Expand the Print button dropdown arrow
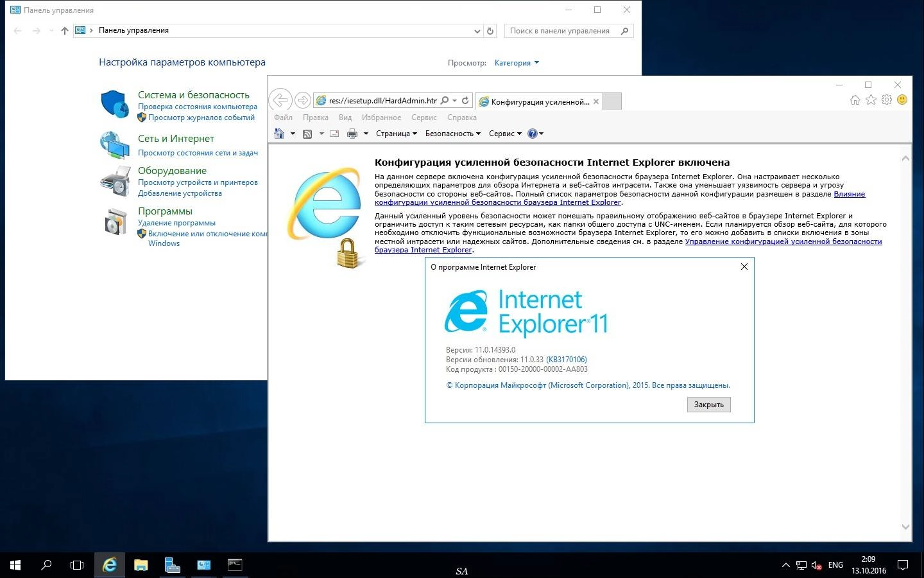924x578 pixels. (366, 134)
